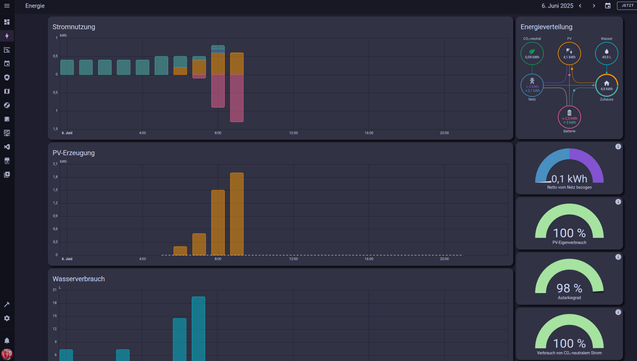637x361 pixels.
Task: Toggle the sidebar hamburger menu
Action: [x=7, y=6]
